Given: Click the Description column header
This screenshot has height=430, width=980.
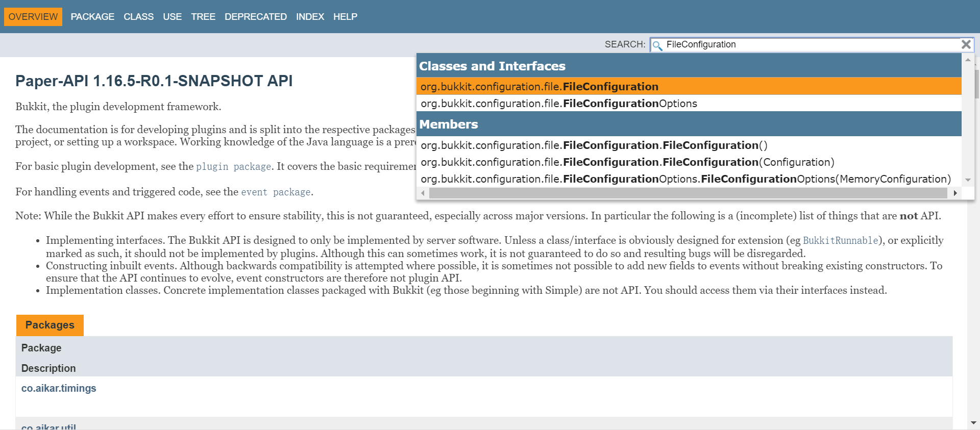Looking at the screenshot, I should pos(48,368).
